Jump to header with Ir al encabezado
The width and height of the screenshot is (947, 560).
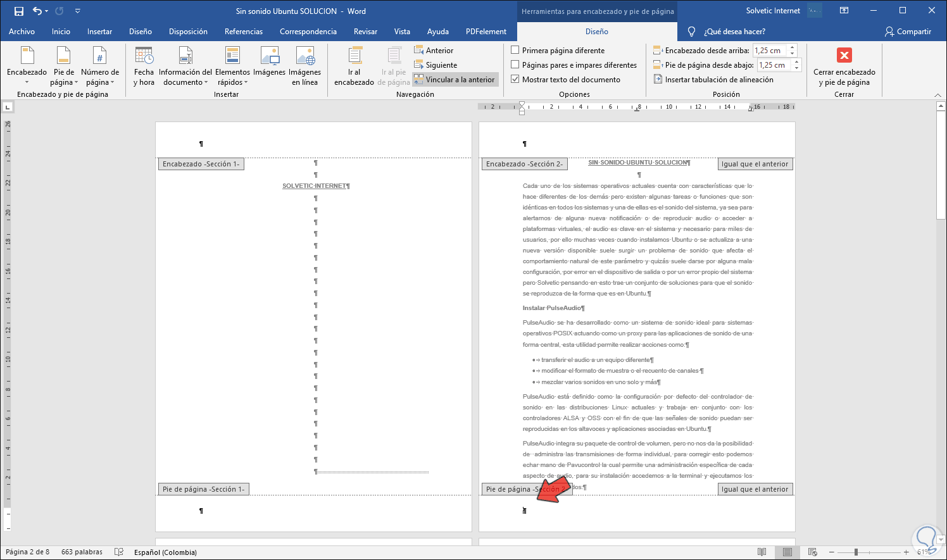tap(354, 66)
